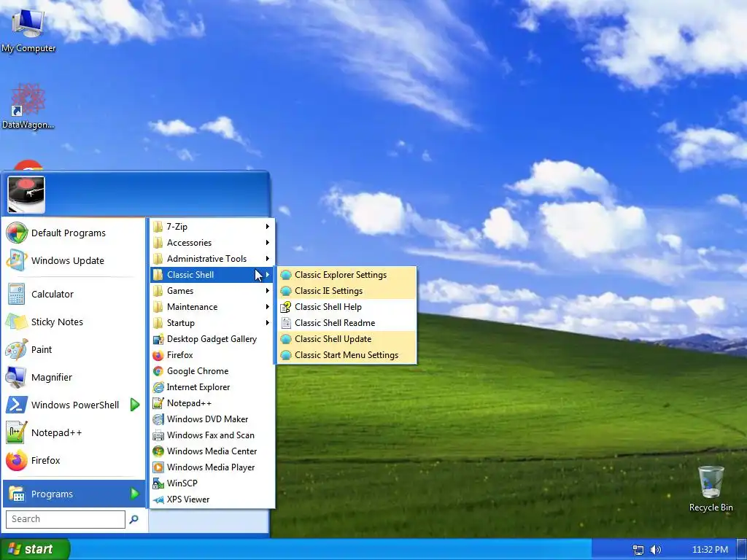Open Classic Start Menu Settings
The width and height of the screenshot is (747, 560).
click(x=347, y=355)
